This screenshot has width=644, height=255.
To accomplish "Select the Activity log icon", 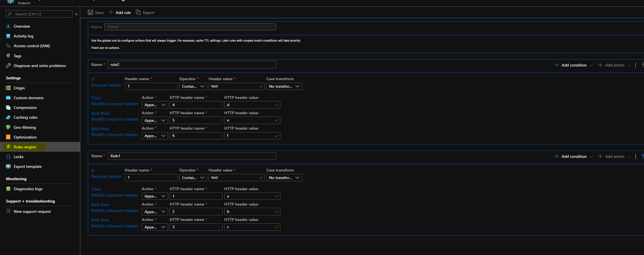I will coord(8,36).
